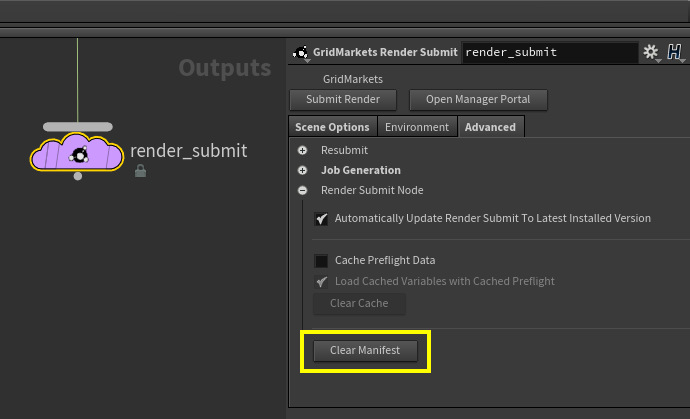Click the render_submit node name field

click(x=550, y=52)
